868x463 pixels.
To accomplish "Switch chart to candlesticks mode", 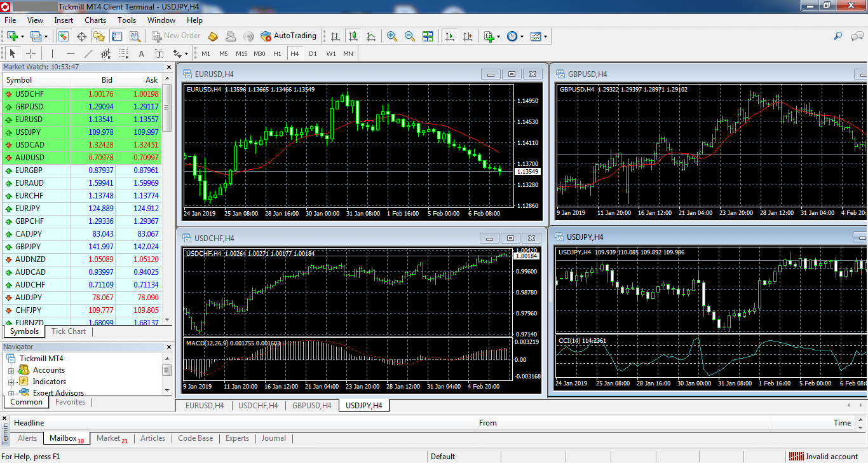I will (x=353, y=36).
